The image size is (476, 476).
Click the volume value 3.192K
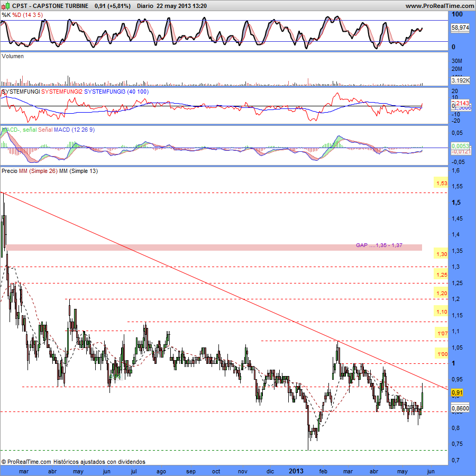460,80
